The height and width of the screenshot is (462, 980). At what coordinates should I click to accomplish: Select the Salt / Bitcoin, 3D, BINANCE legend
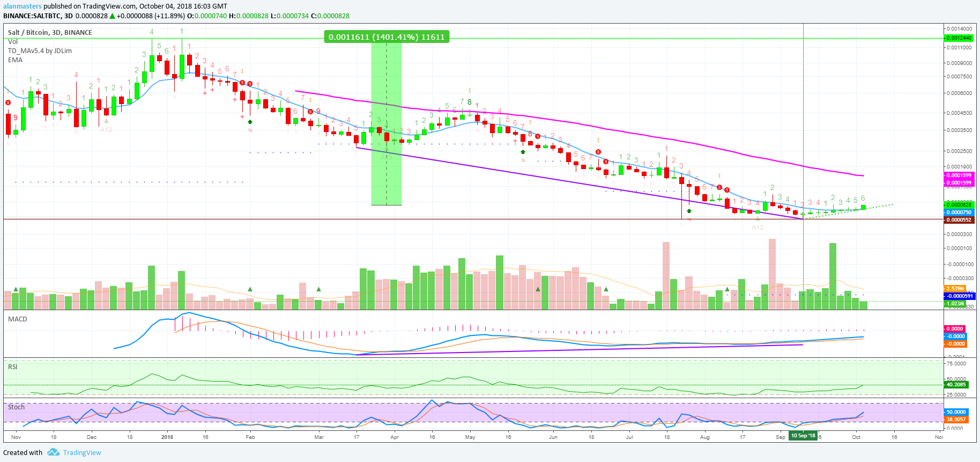[x=50, y=32]
